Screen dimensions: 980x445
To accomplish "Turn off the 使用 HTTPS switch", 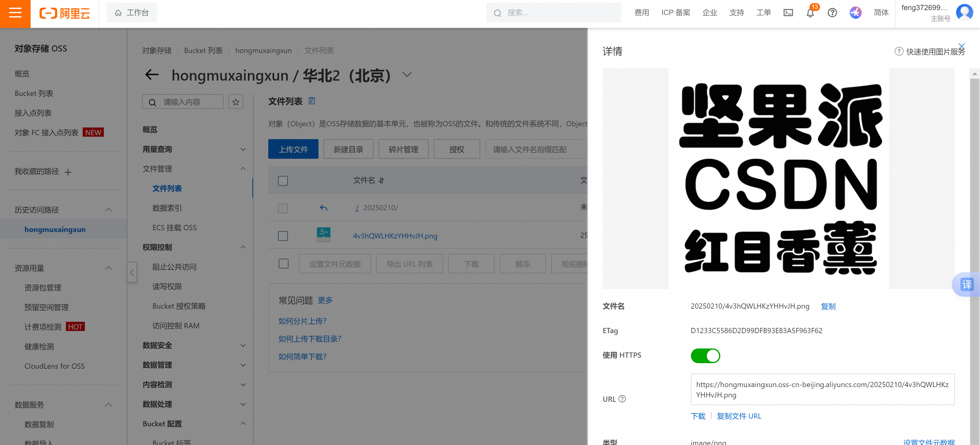I will click(x=705, y=356).
